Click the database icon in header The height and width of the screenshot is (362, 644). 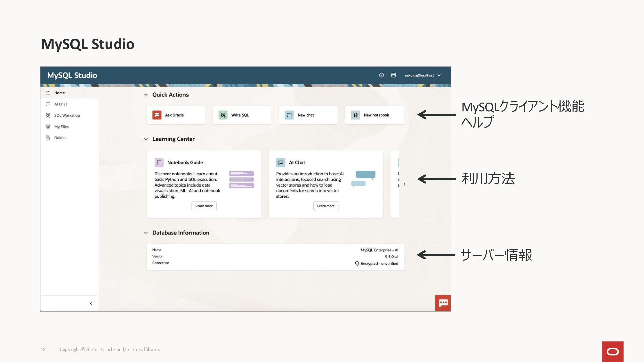tap(393, 75)
